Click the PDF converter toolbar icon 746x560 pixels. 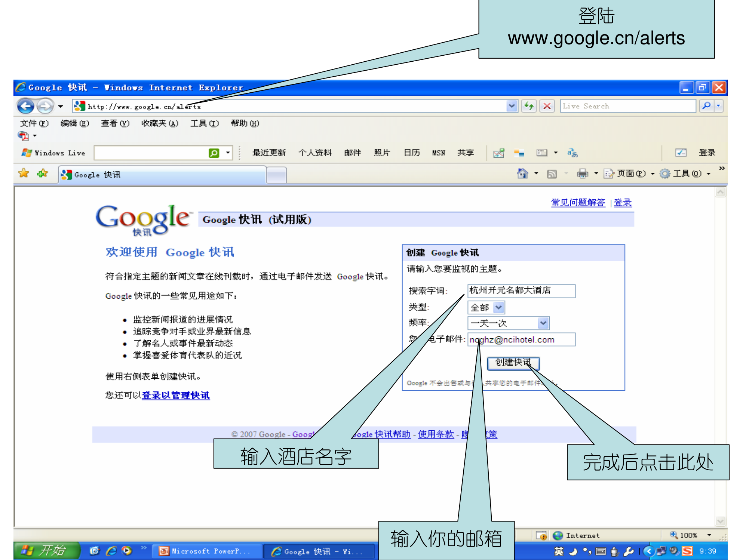(x=24, y=136)
